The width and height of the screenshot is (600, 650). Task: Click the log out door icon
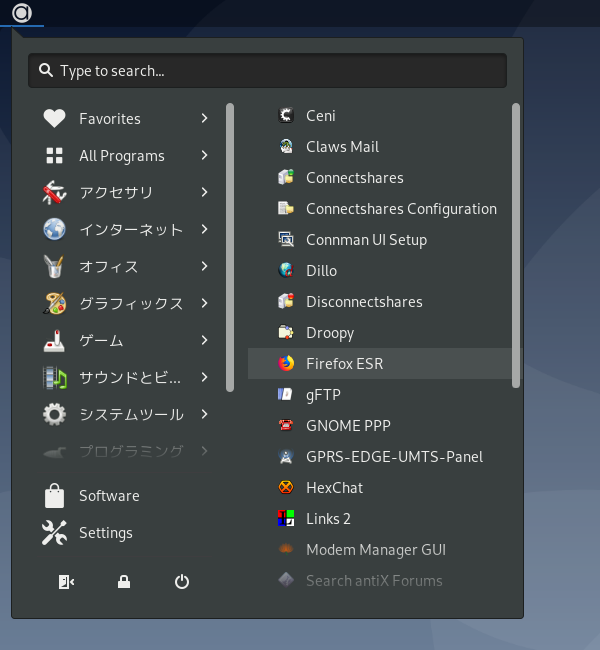click(66, 582)
